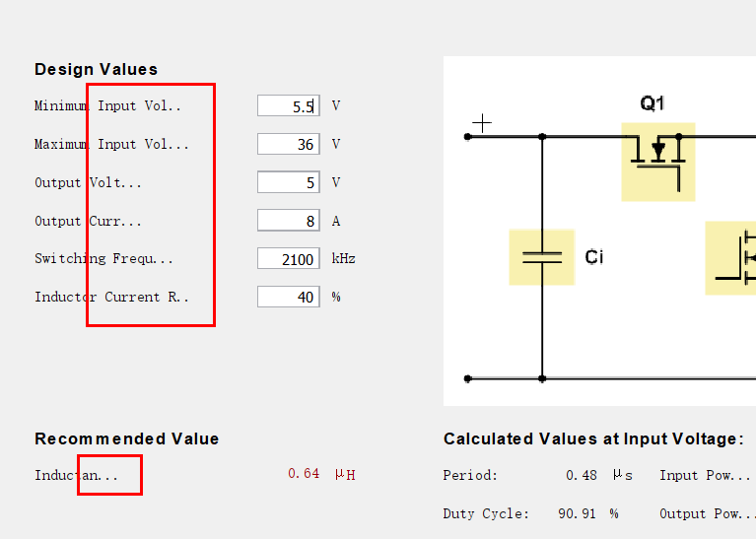The width and height of the screenshot is (756, 539).
Task: Click the Switching Frequency label
Action: (x=103, y=259)
